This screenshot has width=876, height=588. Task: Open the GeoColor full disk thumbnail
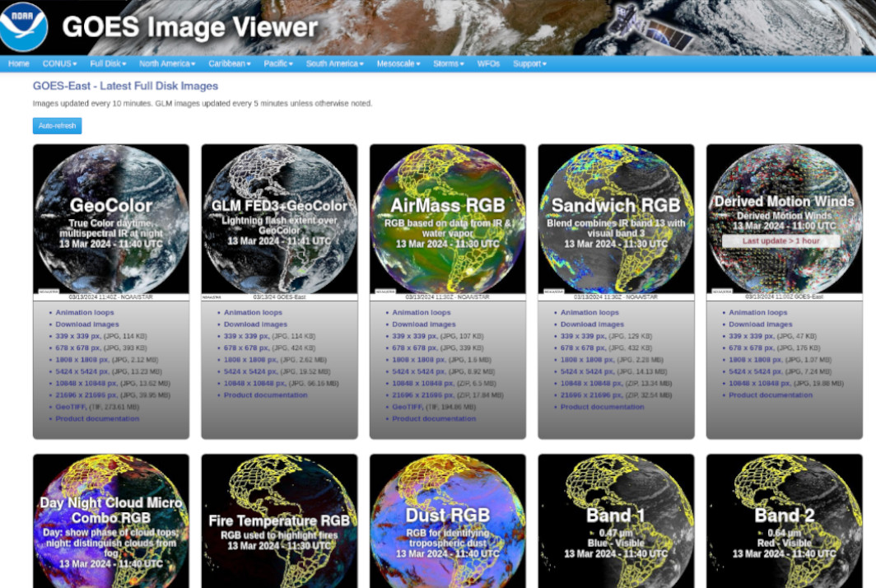tap(111, 222)
